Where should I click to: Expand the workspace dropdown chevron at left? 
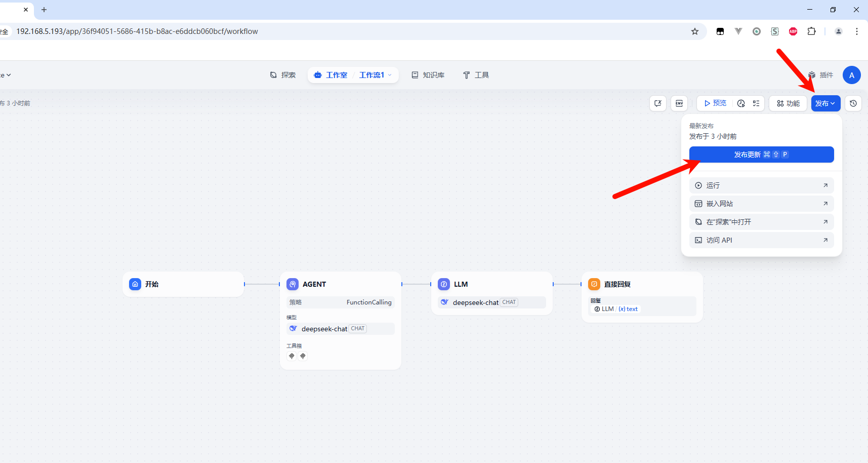pyautogui.click(x=9, y=75)
